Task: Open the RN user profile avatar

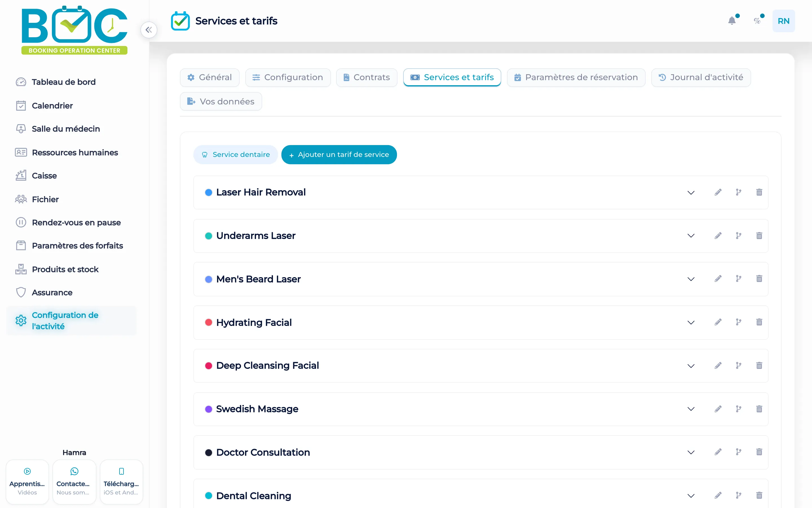Action: (784, 21)
